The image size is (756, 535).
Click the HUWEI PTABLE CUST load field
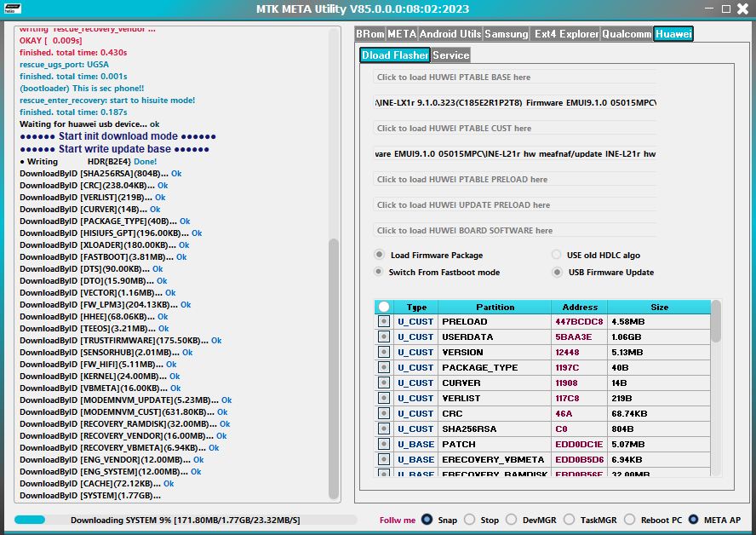tap(515, 129)
